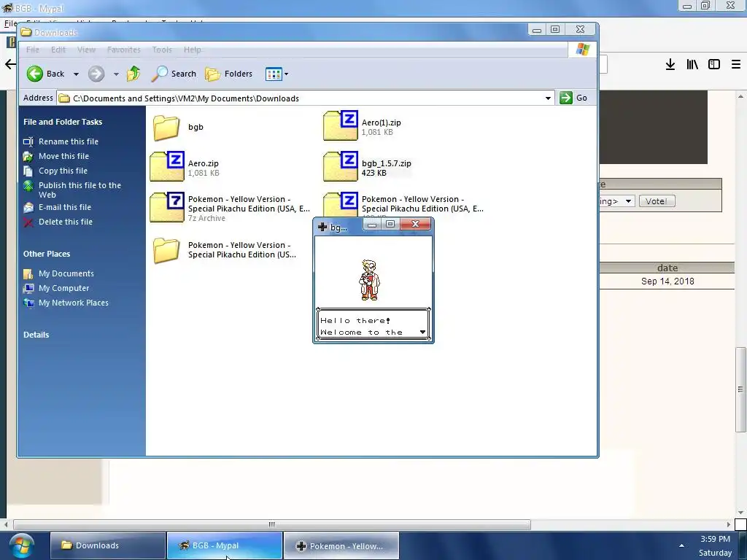Viewport: 747px width, 560px height.
Task: Open the Favorites menu
Action: [x=123, y=50]
